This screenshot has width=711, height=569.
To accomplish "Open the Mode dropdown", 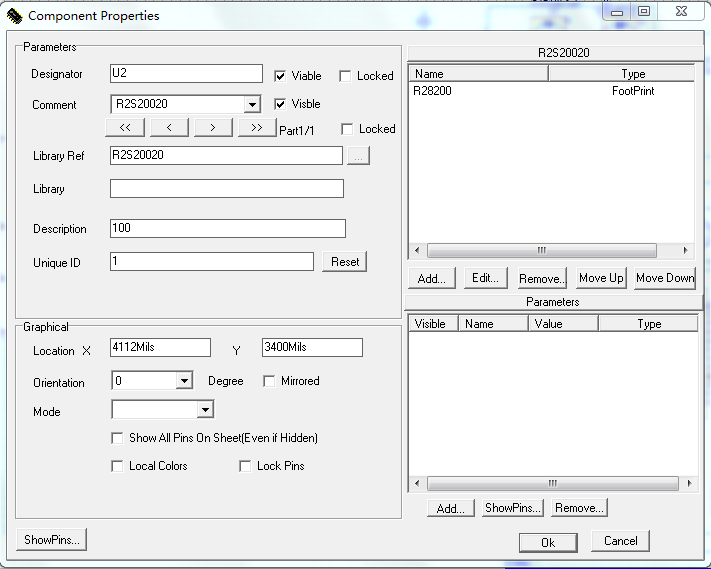I will pos(205,410).
